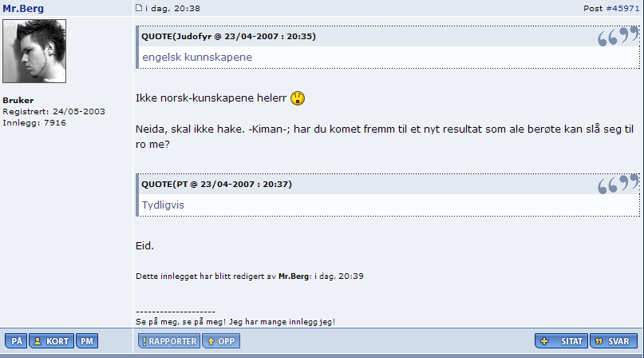
Task: Open Mr.Berg's profile card via KORT
Action: (51, 341)
